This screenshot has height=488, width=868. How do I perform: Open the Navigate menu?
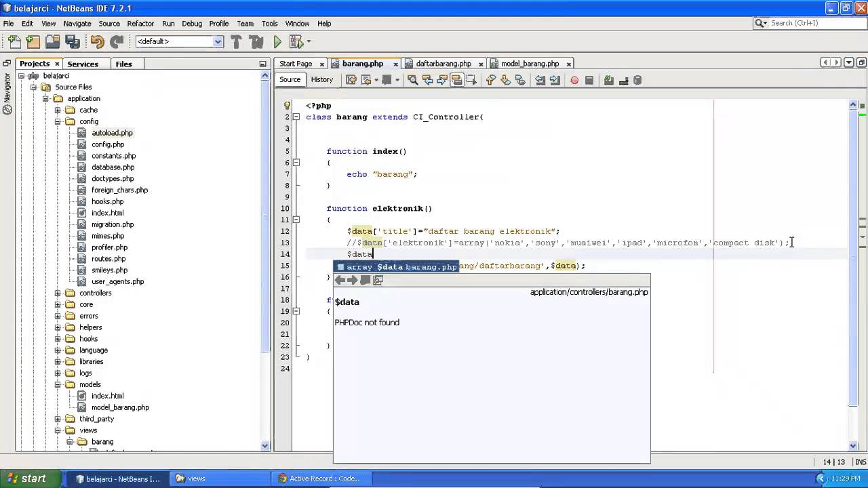[77, 23]
